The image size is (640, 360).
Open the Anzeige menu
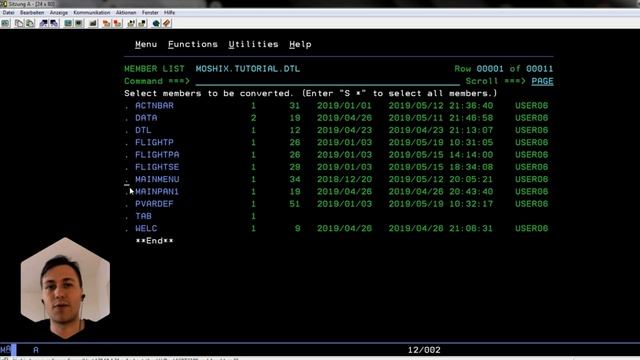(59, 13)
